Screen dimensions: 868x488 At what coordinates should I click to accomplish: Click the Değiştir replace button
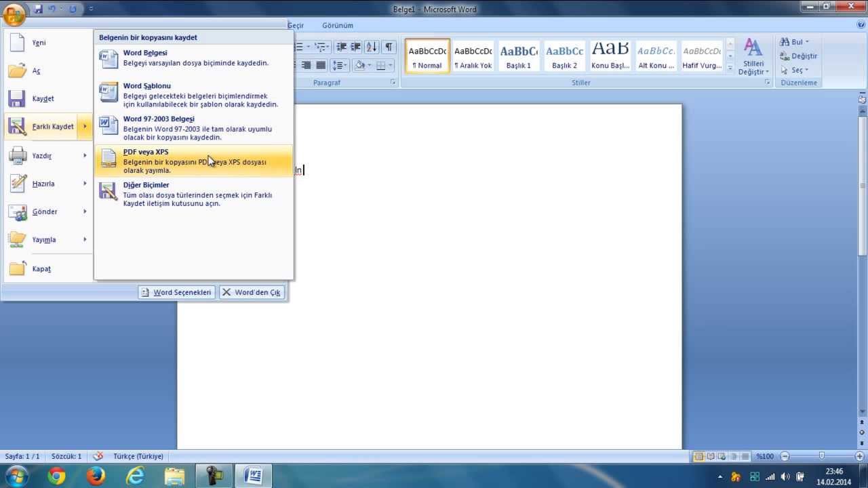[x=799, y=56]
